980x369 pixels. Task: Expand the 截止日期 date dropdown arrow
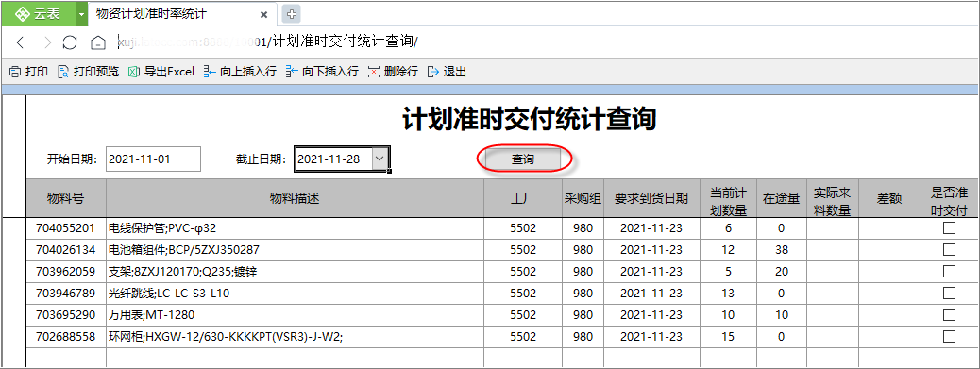coord(380,159)
